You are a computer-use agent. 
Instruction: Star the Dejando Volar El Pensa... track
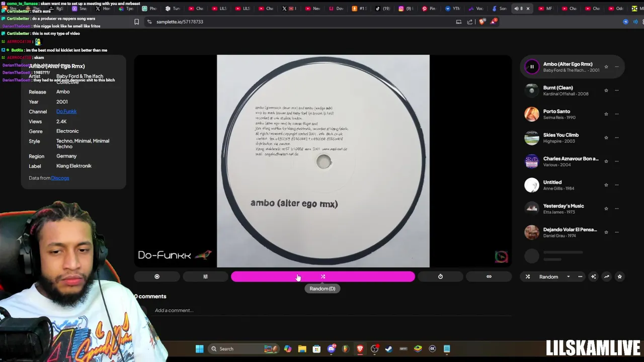(x=606, y=232)
